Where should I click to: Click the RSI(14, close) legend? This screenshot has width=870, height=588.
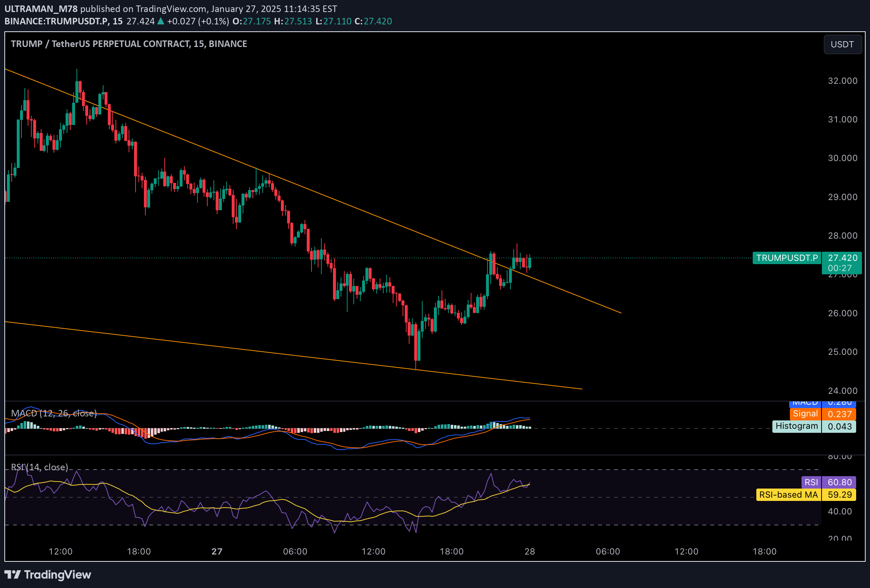click(39, 467)
